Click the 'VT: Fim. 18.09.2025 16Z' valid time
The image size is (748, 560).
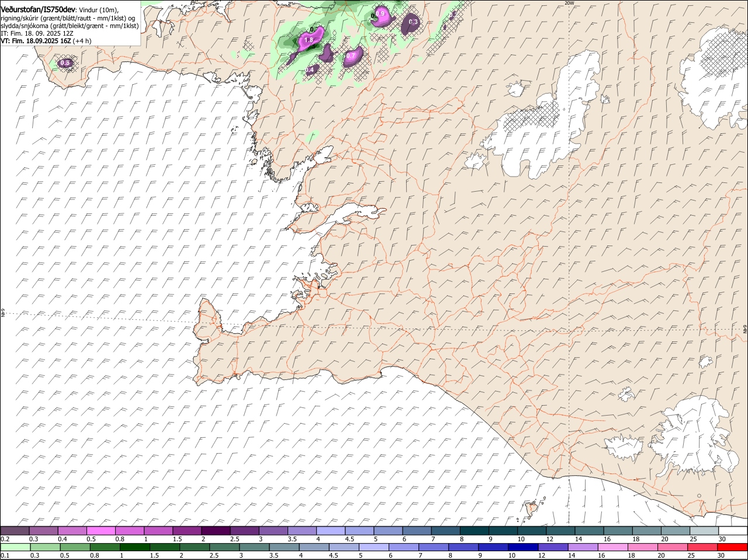pos(36,41)
